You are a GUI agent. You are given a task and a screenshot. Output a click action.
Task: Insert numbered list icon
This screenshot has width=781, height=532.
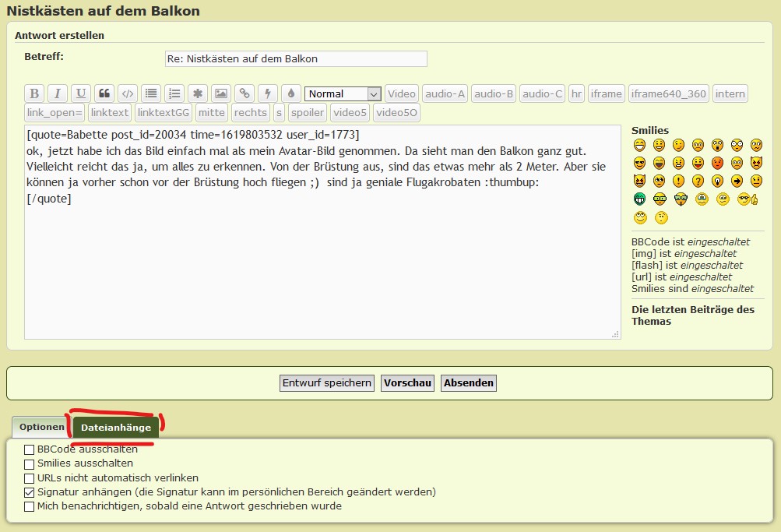coord(174,93)
